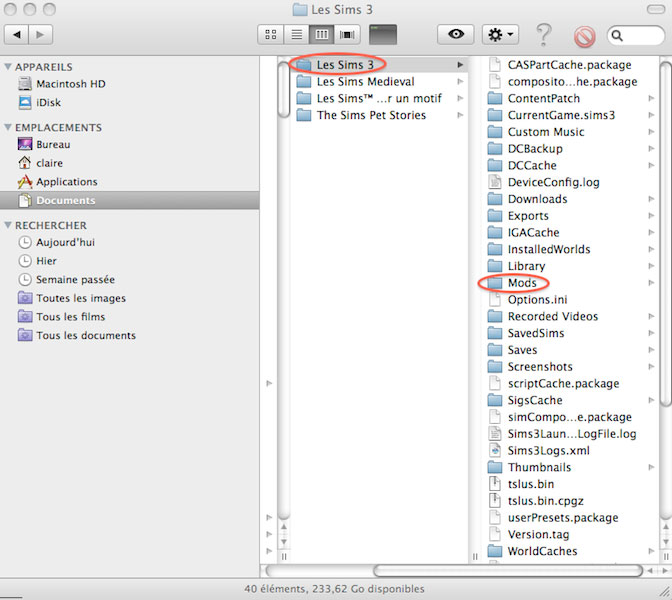The width and height of the screenshot is (672, 600).
Task: Click the red prohibition toolbar icon
Action: click(x=584, y=36)
